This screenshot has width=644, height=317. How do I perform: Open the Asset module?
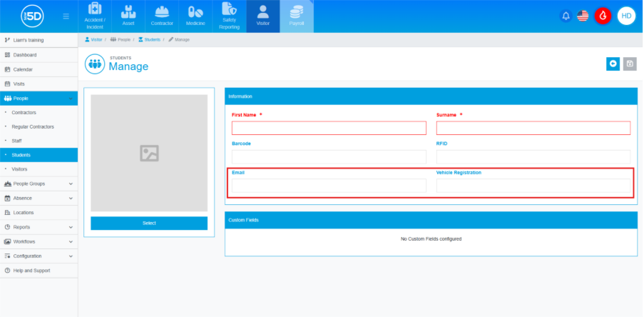(x=128, y=16)
